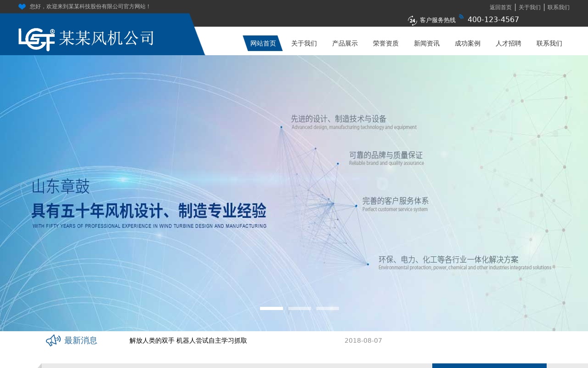Image resolution: width=588 pixels, height=368 pixels.
Task: Click the welcome message 您好，欢迎来到某某科技
Action: (x=90, y=6)
